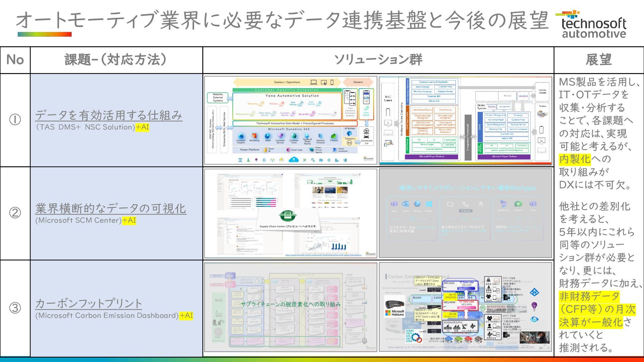
Task: Click the 課題-(対応方法) column header
Action: (116, 60)
